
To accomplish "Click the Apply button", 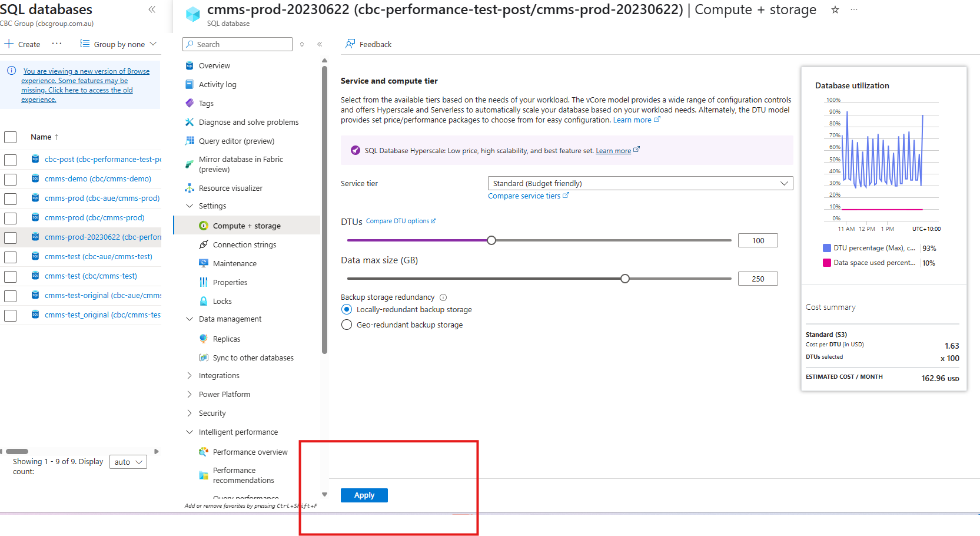I will click(x=364, y=495).
